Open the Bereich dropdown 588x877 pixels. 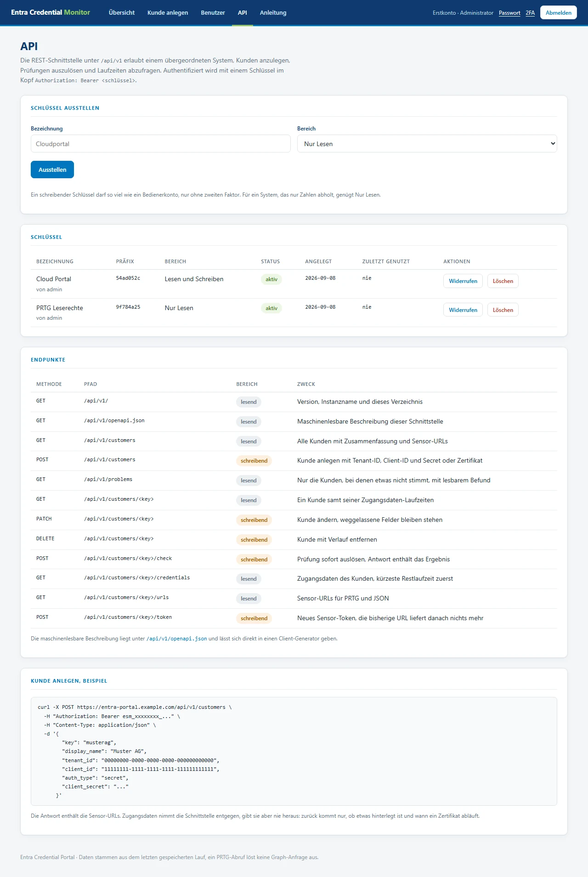(427, 144)
